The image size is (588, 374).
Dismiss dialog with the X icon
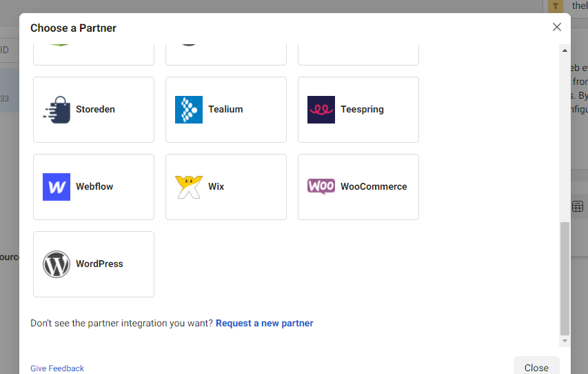(557, 27)
